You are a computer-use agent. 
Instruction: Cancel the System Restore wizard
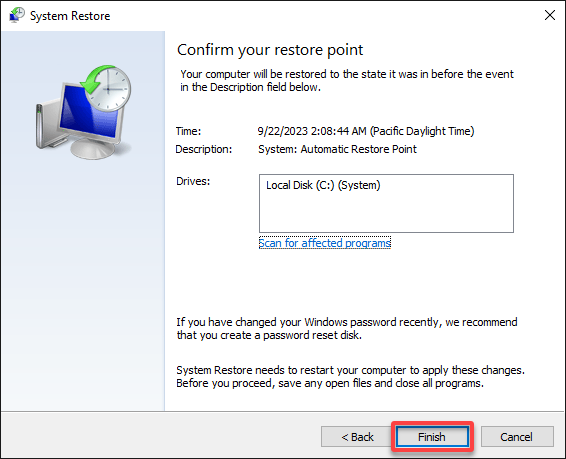click(517, 437)
